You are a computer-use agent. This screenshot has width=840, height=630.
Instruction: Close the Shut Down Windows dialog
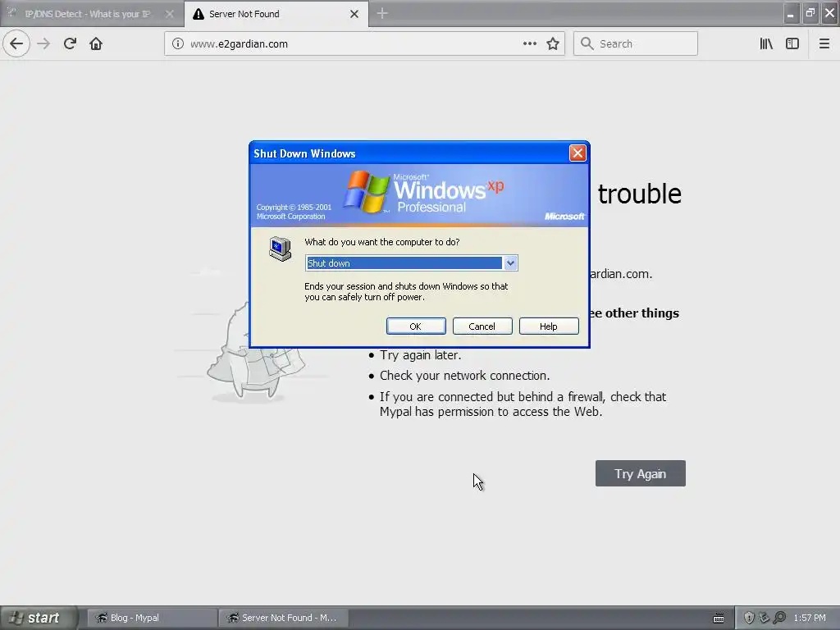pyautogui.click(x=577, y=153)
